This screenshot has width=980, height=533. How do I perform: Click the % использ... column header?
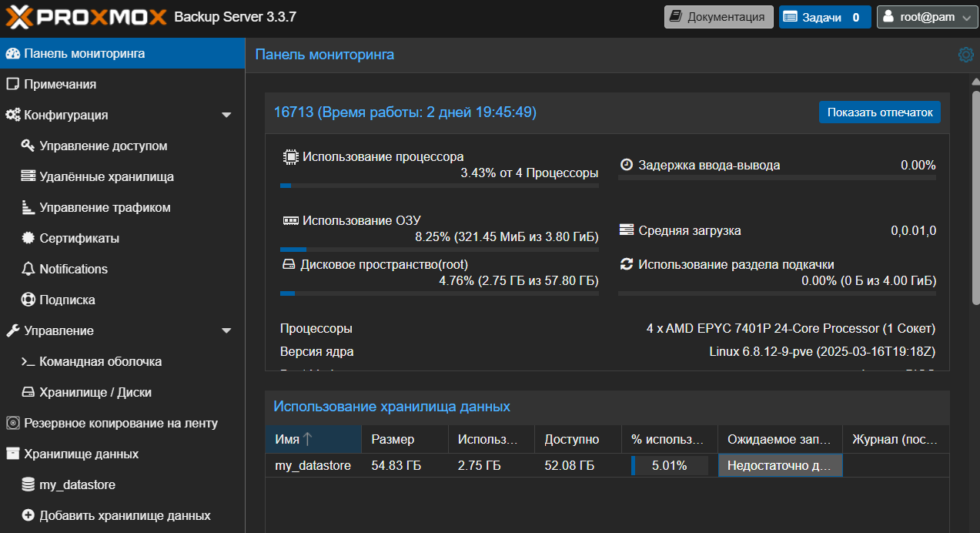pos(670,439)
